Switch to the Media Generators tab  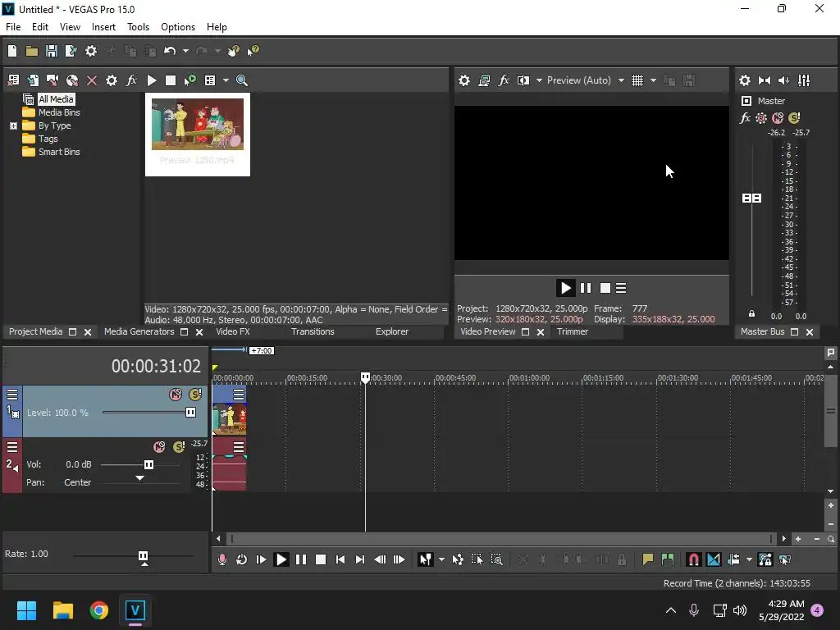[x=139, y=331]
